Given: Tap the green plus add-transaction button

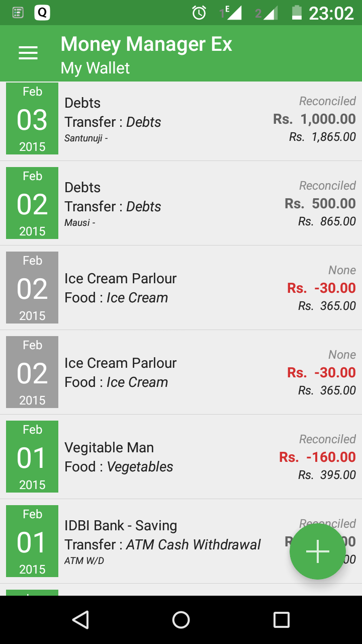Looking at the screenshot, I should [318, 552].
